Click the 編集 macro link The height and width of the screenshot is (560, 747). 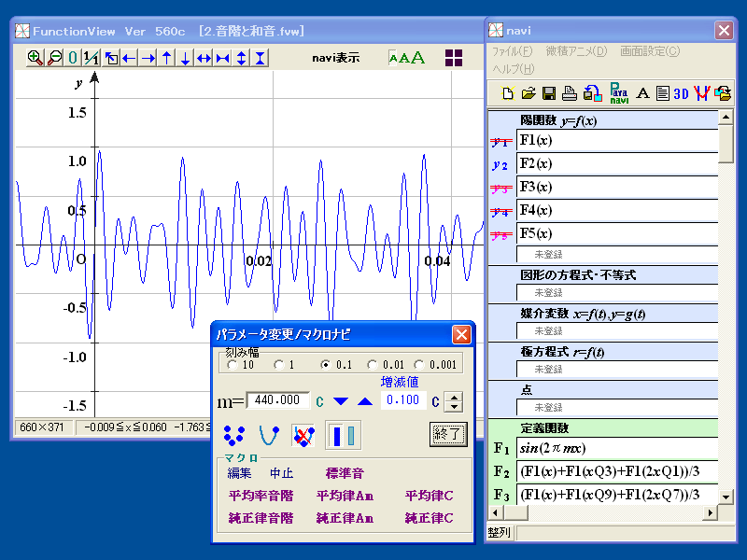(x=239, y=473)
